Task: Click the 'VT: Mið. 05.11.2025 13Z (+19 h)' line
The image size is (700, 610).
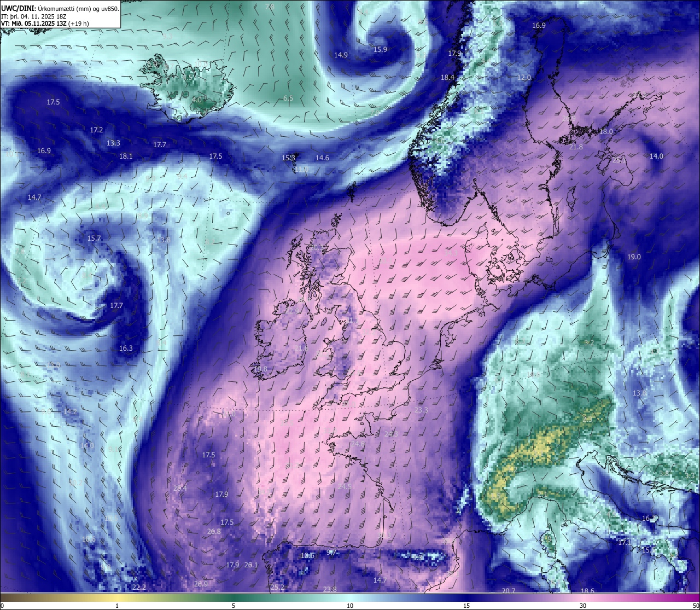Action: [x=45, y=23]
